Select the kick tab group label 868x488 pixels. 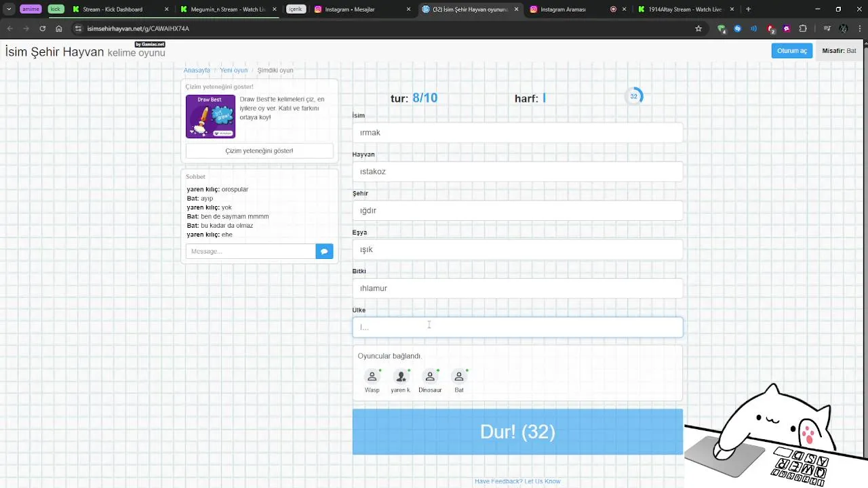point(56,9)
